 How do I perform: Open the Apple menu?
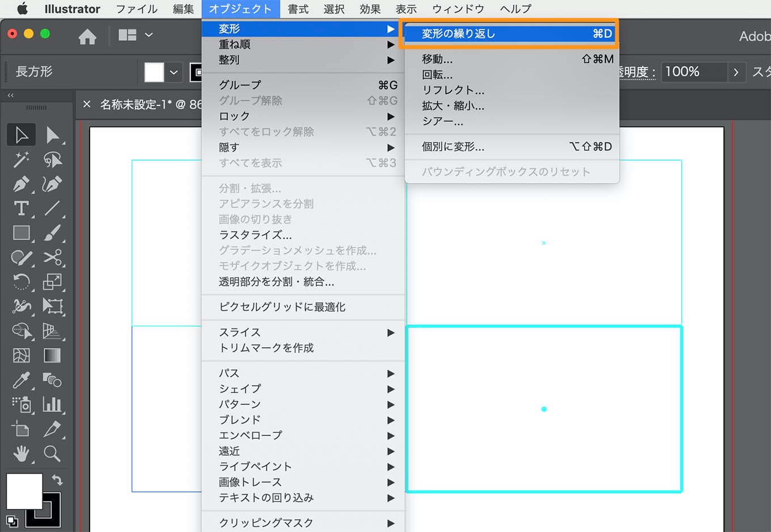coord(23,8)
